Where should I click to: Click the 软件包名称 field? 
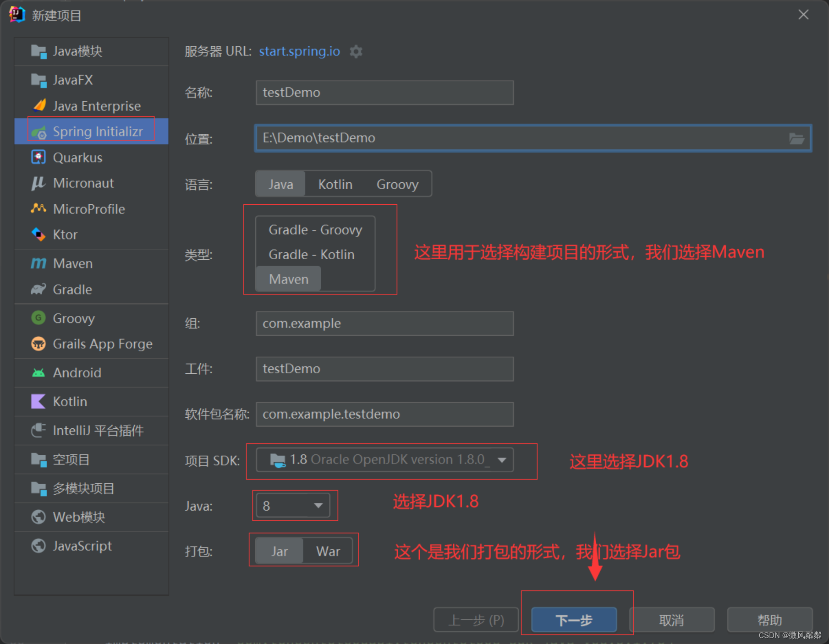(x=385, y=414)
